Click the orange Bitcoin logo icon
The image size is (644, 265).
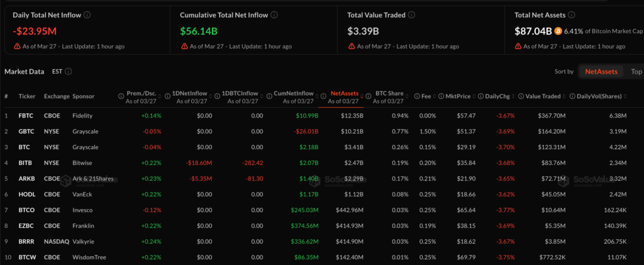tap(558, 30)
